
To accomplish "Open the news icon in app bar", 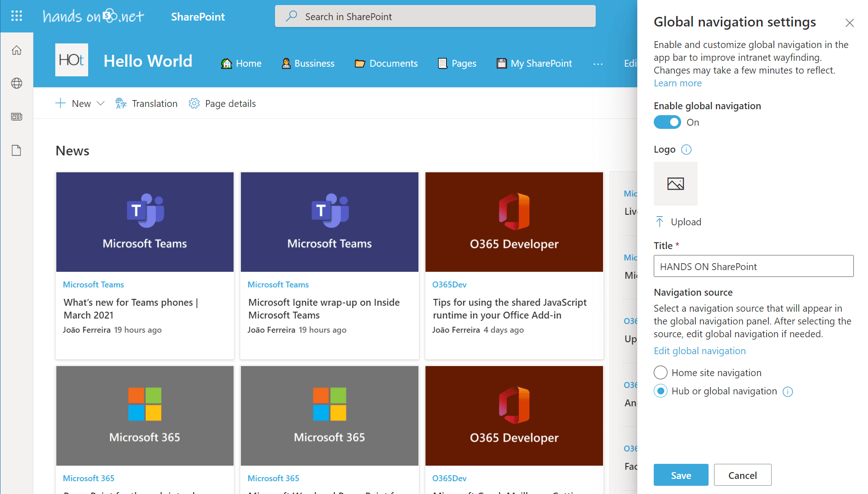I will pyautogui.click(x=16, y=117).
